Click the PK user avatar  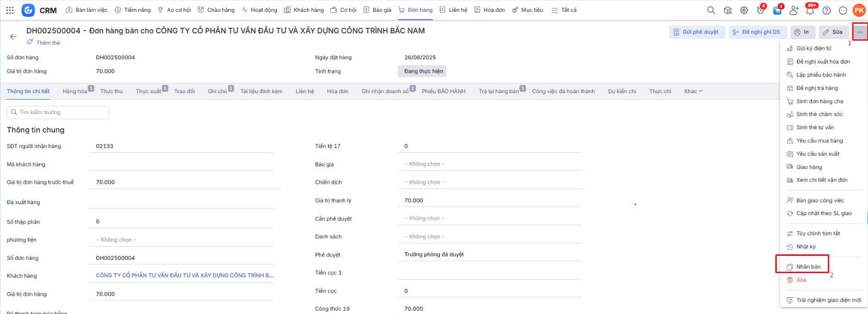(859, 10)
